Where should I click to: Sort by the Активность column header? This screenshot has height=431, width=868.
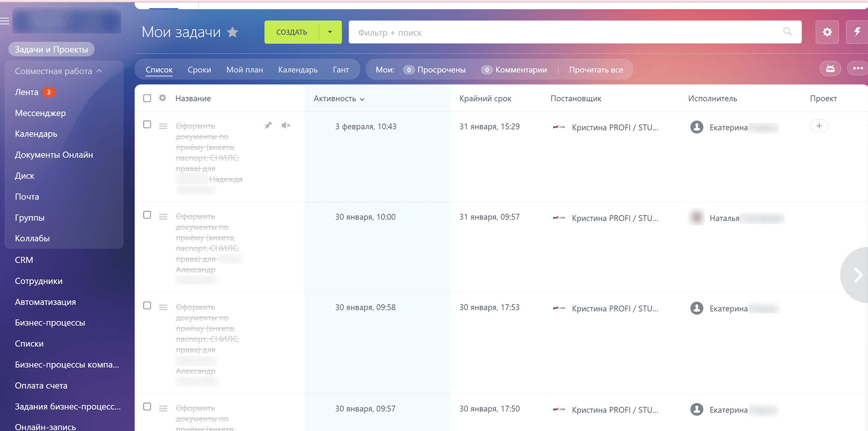tap(339, 98)
